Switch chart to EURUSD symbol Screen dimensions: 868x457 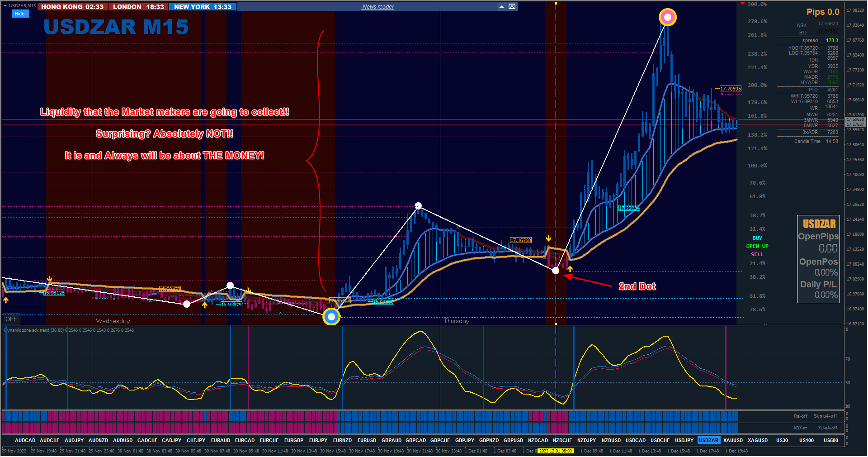367,440
